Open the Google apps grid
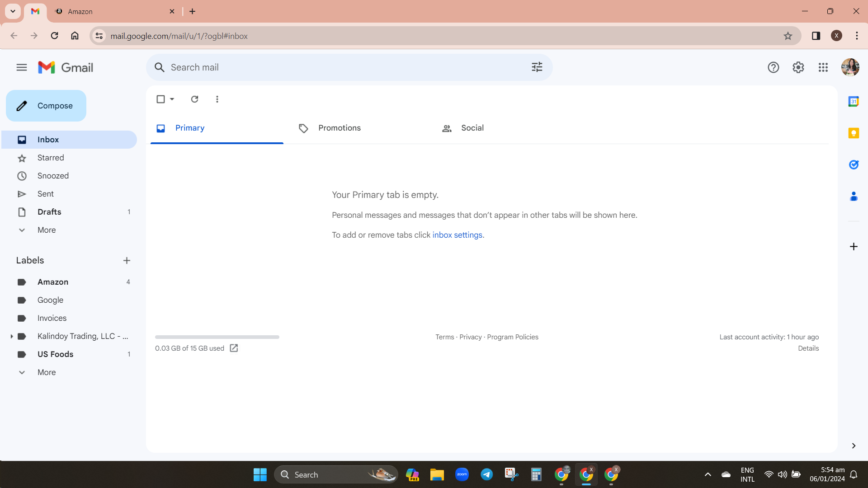The width and height of the screenshot is (868, 488). (823, 67)
